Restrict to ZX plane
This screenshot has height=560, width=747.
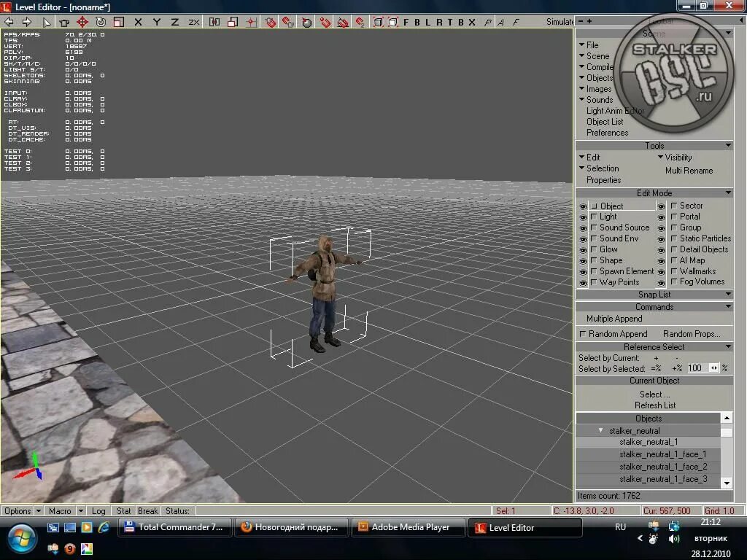tap(194, 22)
